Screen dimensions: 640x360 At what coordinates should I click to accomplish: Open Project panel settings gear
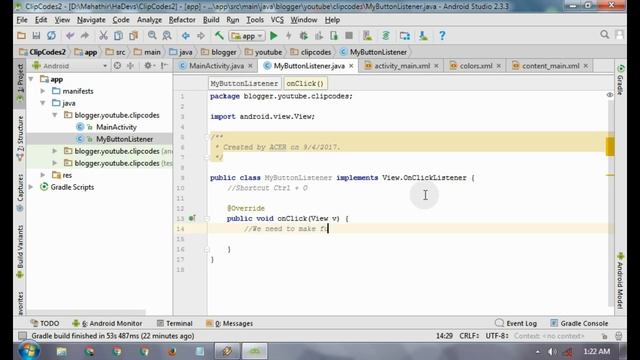point(148,66)
